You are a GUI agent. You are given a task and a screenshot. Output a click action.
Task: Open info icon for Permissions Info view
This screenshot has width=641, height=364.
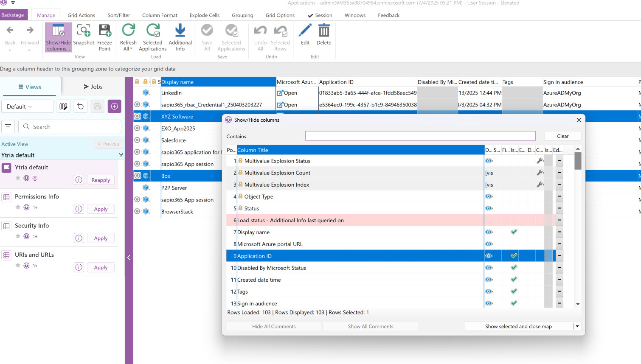[79, 209]
